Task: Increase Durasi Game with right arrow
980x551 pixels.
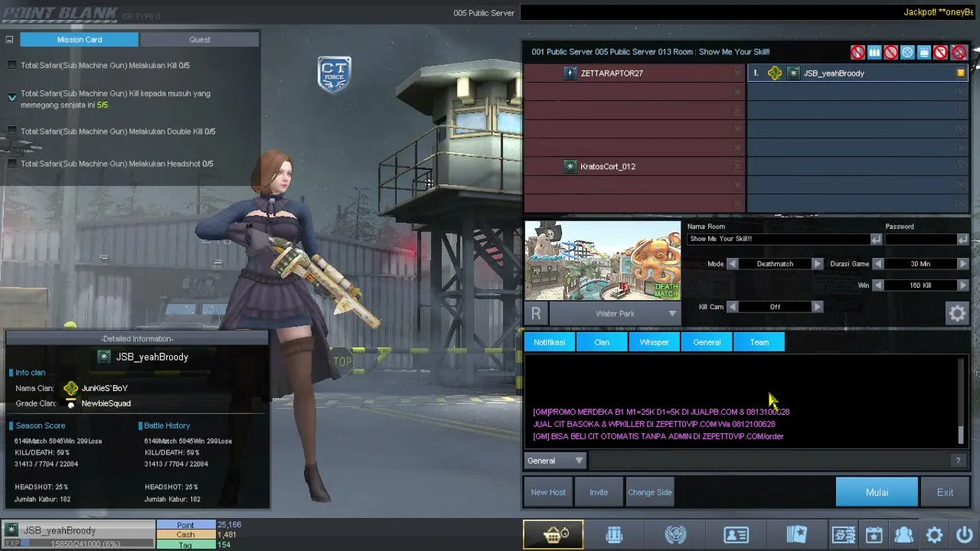Action: [963, 264]
